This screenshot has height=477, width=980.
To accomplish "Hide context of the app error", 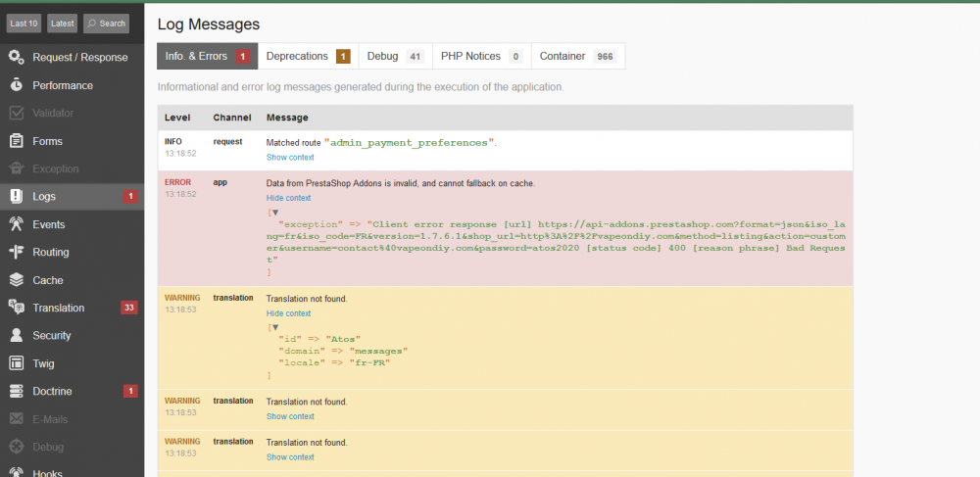I will click(x=290, y=198).
